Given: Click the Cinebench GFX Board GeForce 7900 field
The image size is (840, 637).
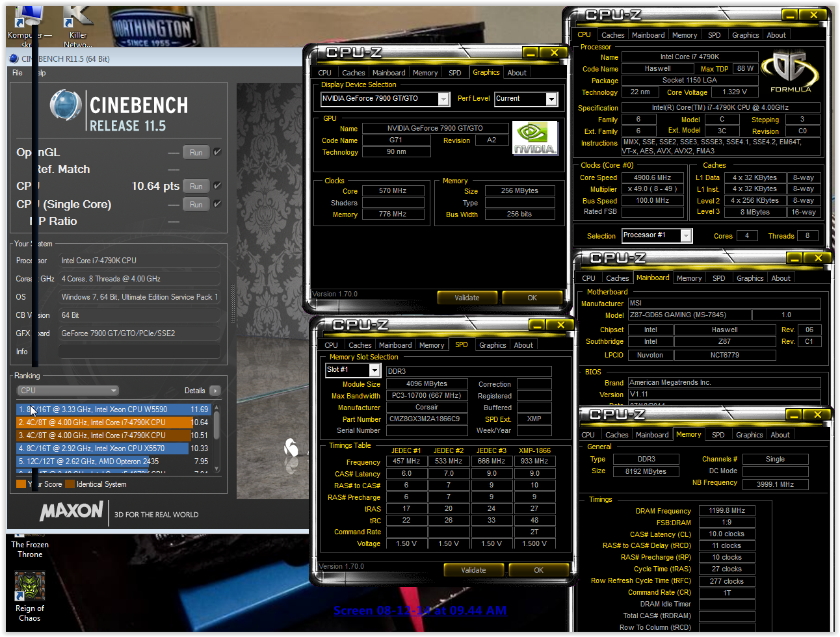Looking at the screenshot, I should pyautogui.click(x=138, y=333).
